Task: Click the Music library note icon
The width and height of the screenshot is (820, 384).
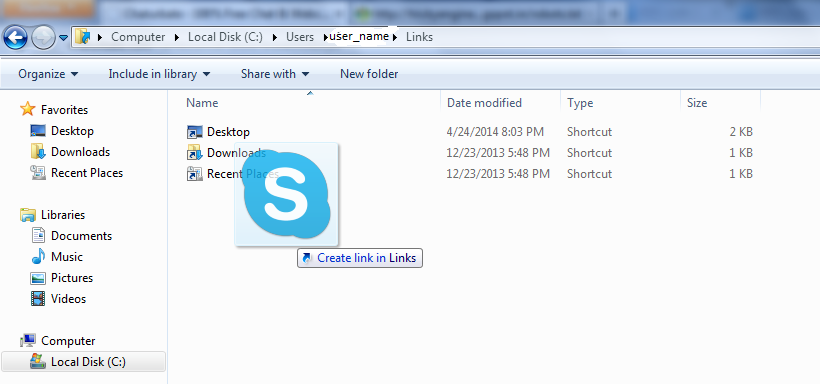Action: pyautogui.click(x=38, y=256)
